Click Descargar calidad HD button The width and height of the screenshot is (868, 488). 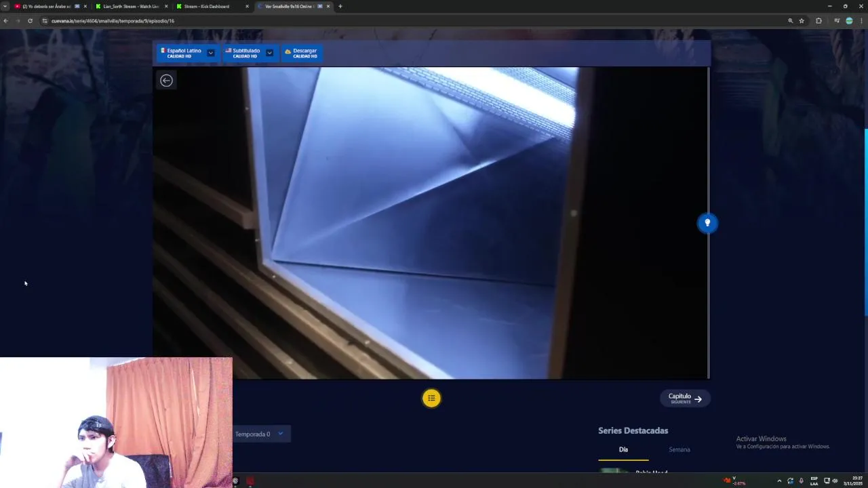click(x=301, y=53)
